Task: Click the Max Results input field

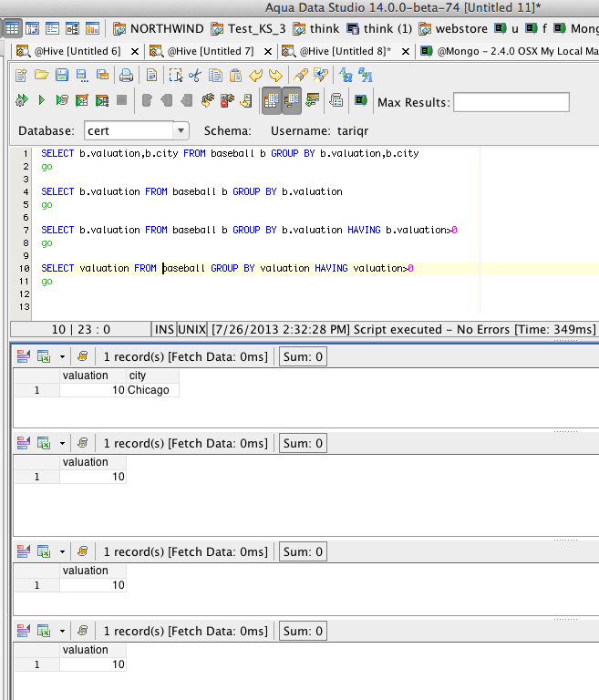Action: point(511,102)
